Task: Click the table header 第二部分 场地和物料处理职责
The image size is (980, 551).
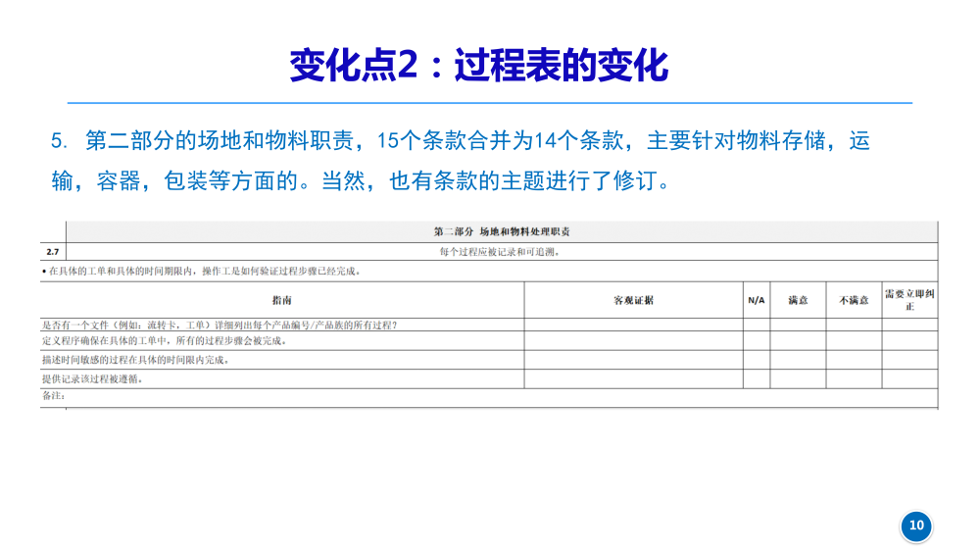Action: (502, 232)
